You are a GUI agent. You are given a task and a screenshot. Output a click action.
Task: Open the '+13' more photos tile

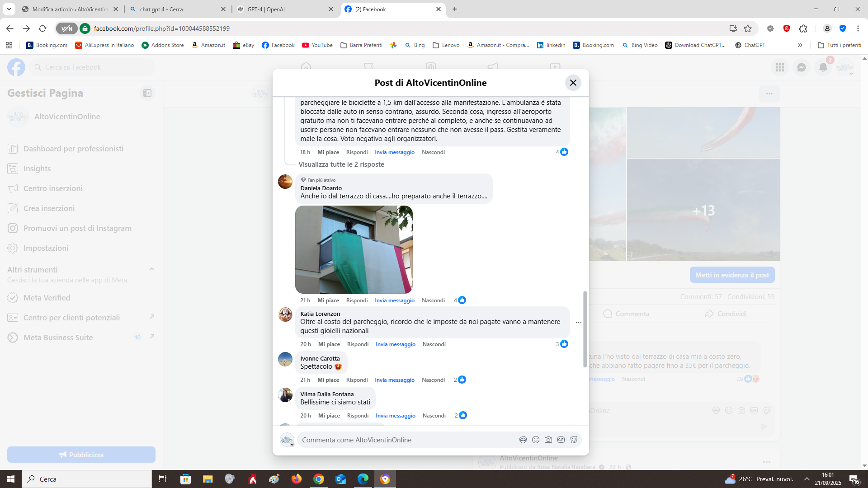(703, 210)
